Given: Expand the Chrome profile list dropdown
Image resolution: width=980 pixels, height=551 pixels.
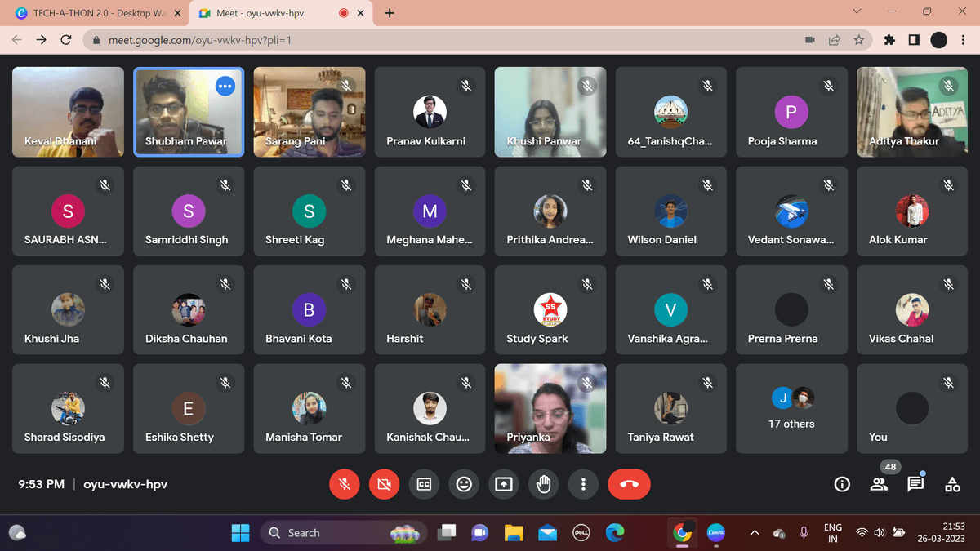Looking at the screenshot, I should pos(856,12).
